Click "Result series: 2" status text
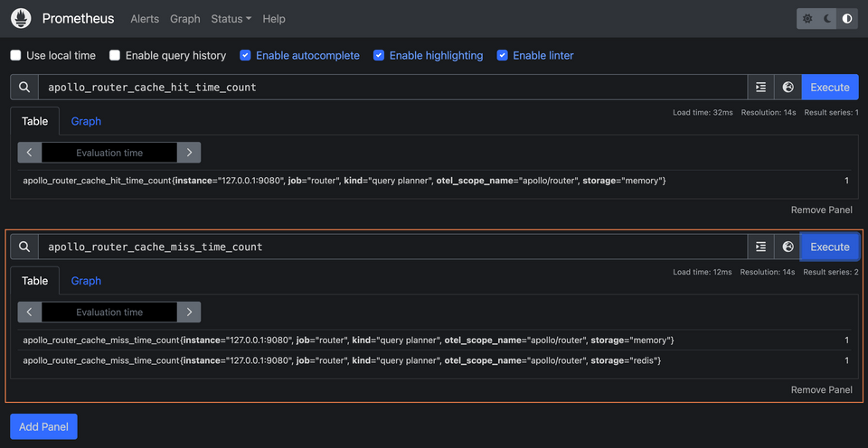This screenshot has width=868, height=448. click(831, 272)
